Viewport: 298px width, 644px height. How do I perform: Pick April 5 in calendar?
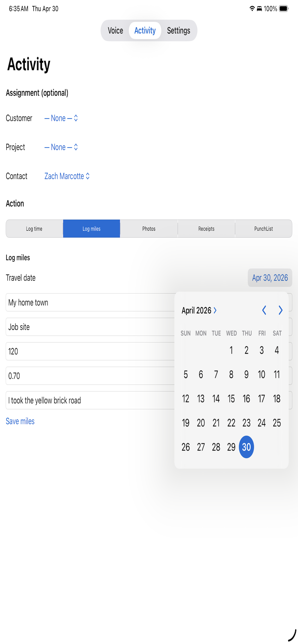(x=185, y=374)
